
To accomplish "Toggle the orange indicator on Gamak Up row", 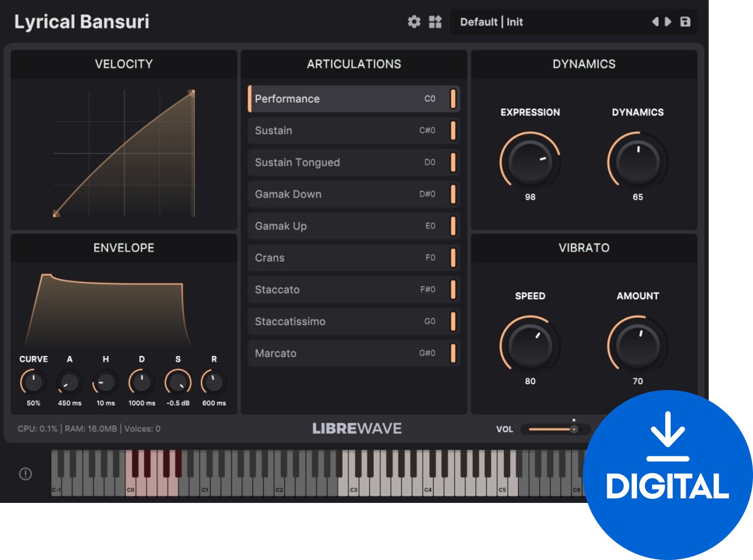I will tap(453, 226).
